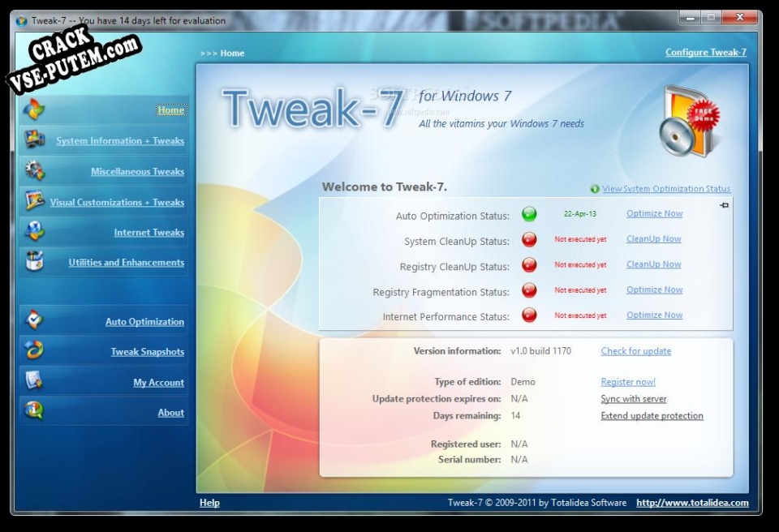Click the Utilities and Enhancements icon
Viewport: 779px width, 532px height.
tap(34, 262)
